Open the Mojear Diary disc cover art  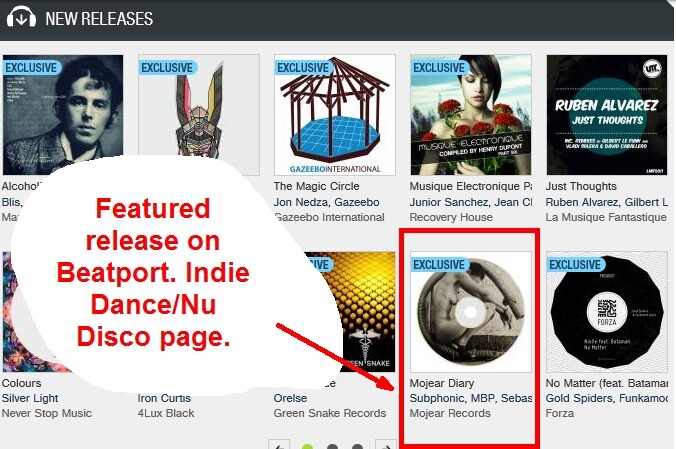click(471, 312)
